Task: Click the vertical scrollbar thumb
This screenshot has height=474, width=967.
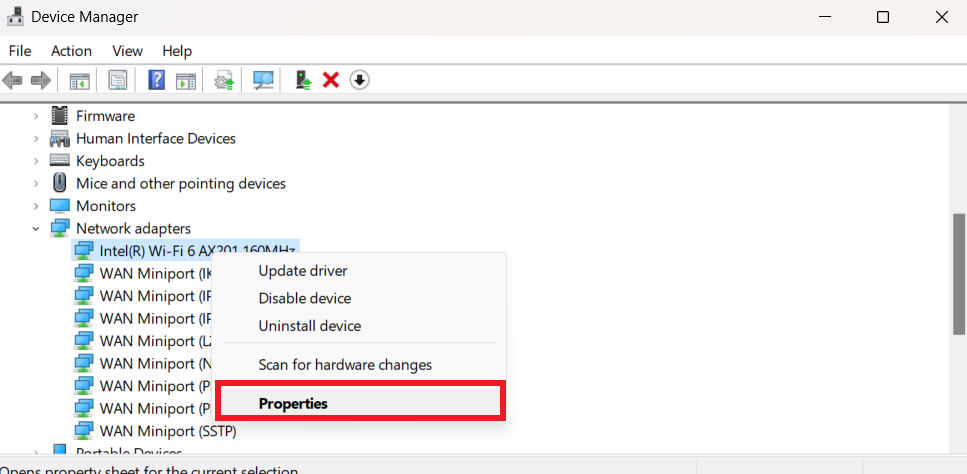Action: pos(959,274)
